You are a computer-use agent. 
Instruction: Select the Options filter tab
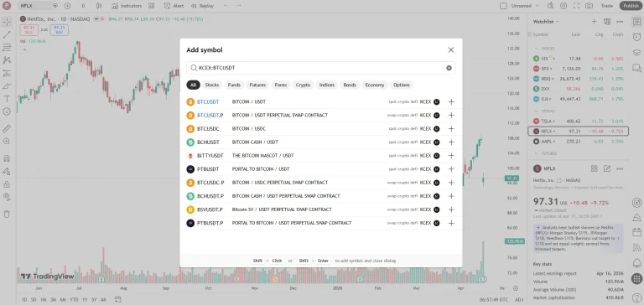click(402, 85)
